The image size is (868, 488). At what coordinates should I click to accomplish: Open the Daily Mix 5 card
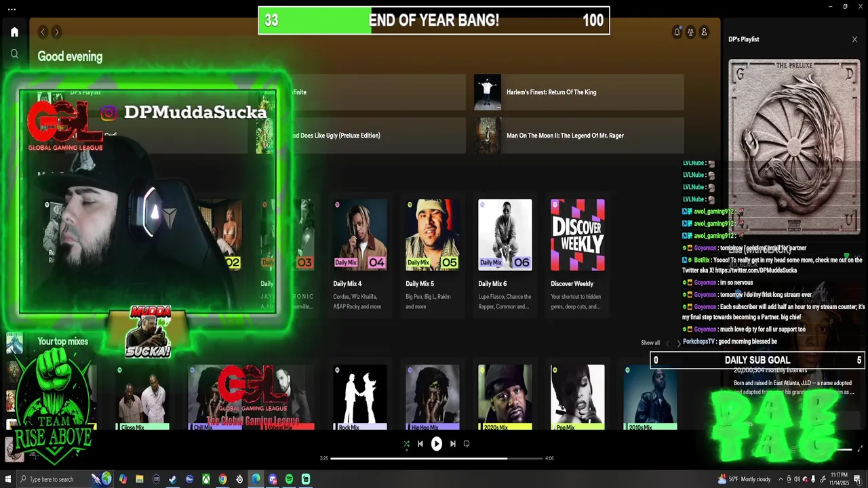(x=433, y=255)
